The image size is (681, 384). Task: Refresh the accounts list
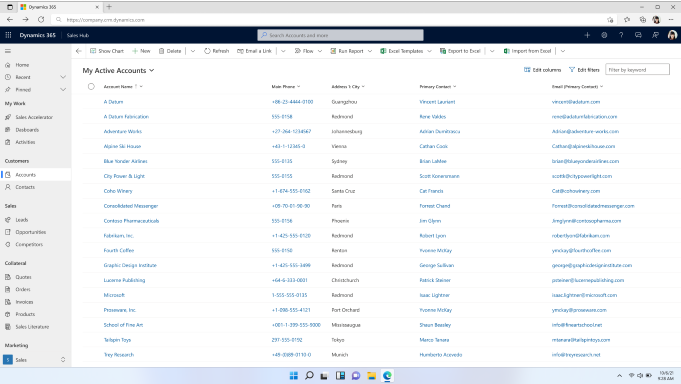[x=216, y=51]
